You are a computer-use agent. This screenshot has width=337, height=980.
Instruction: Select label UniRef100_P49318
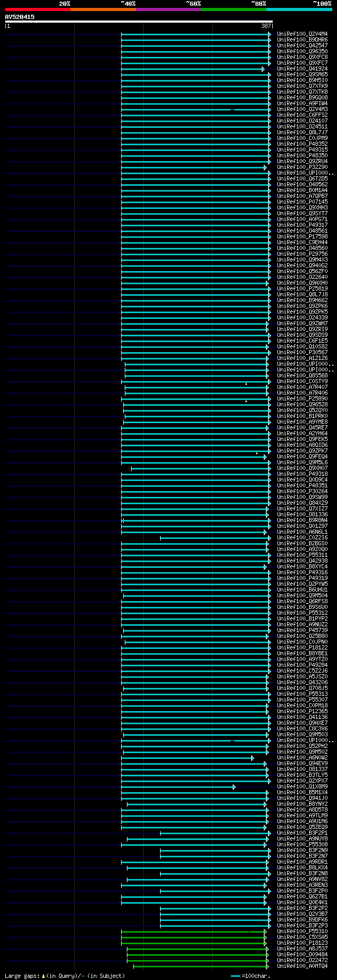point(302,474)
